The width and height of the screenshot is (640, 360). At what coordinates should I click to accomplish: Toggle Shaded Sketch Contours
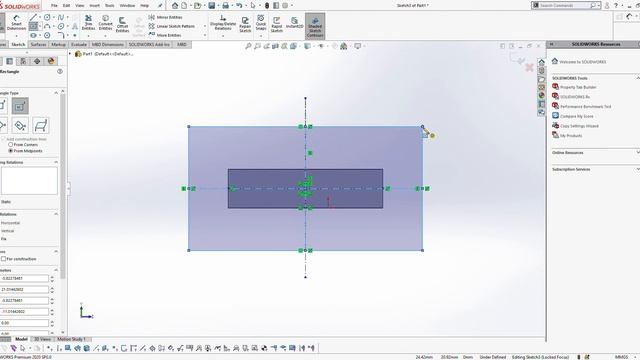[315, 26]
